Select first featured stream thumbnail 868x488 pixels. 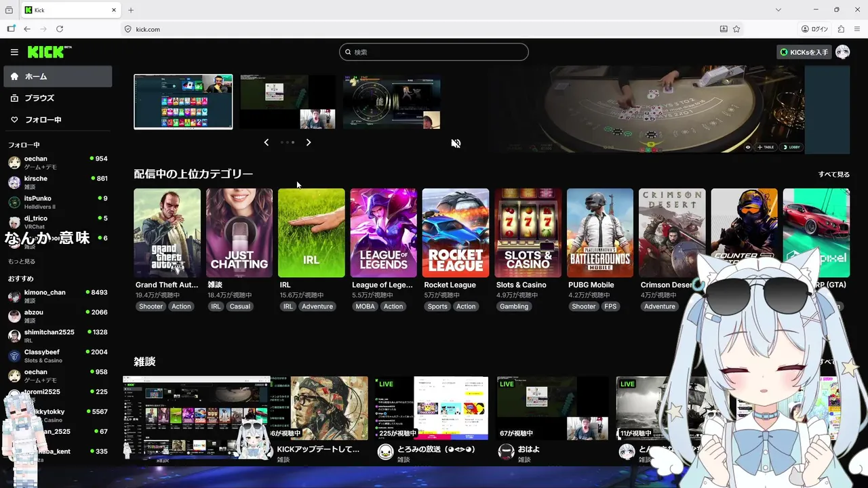click(183, 102)
